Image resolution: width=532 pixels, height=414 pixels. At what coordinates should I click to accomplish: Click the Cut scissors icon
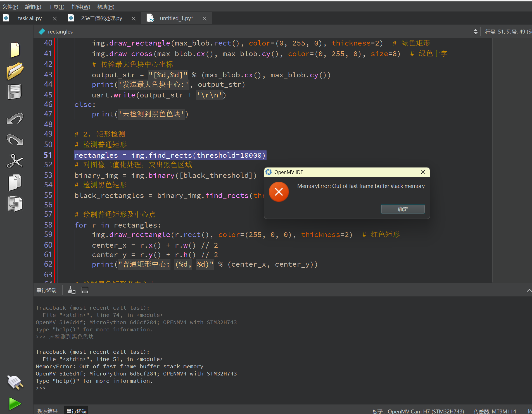pos(15,161)
